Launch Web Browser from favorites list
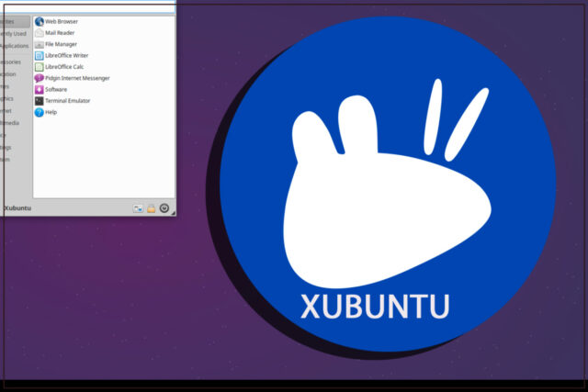 point(104,22)
